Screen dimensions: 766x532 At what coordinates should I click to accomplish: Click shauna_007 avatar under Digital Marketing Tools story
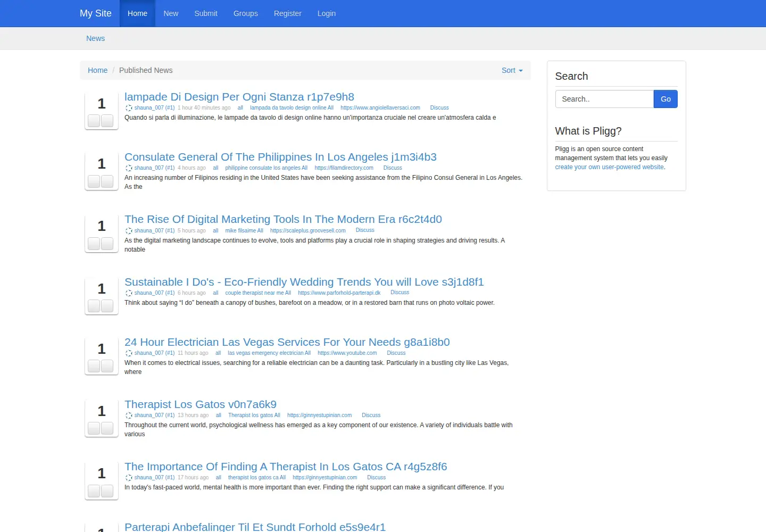(129, 231)
